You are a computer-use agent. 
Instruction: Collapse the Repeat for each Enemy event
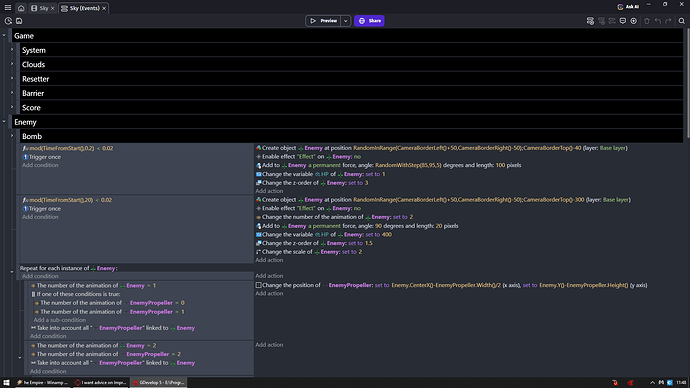[x=12, y=272]
